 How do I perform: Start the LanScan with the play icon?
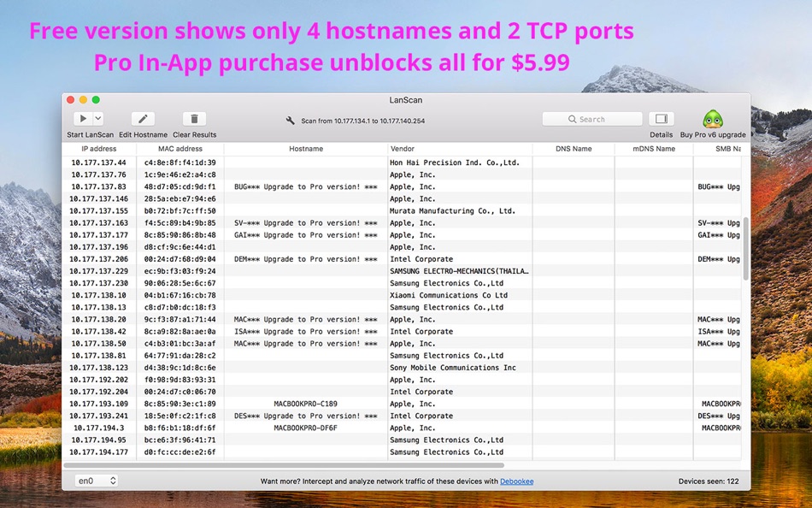pos(83,119)
